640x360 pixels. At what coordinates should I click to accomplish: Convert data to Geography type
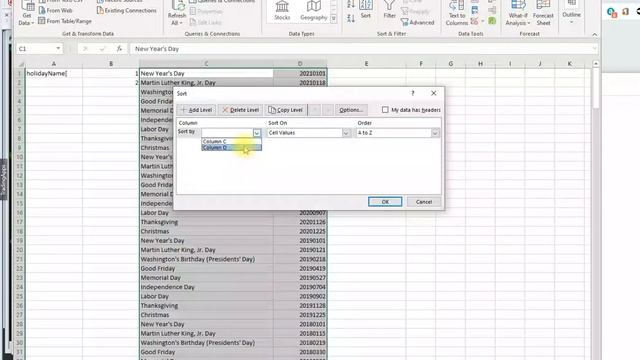pyautogui.click(x=313, y=11)
